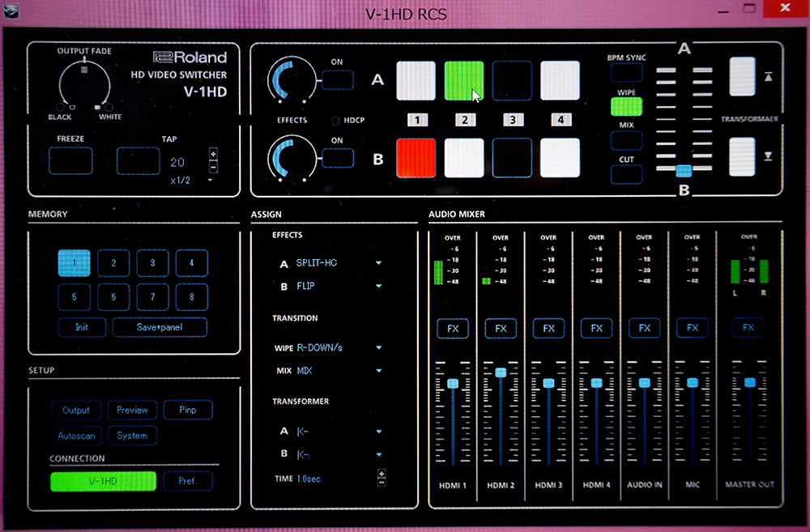The height and width of the screenshot is (532, 810).
Task: Select red input 1 on bus B
Action: tap(416, 158)
